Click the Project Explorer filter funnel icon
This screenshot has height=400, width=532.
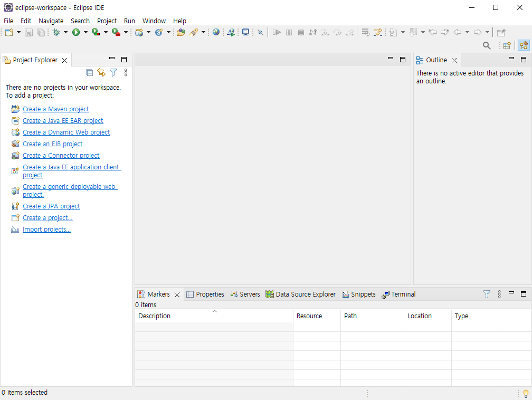click(x=113, y=72)
